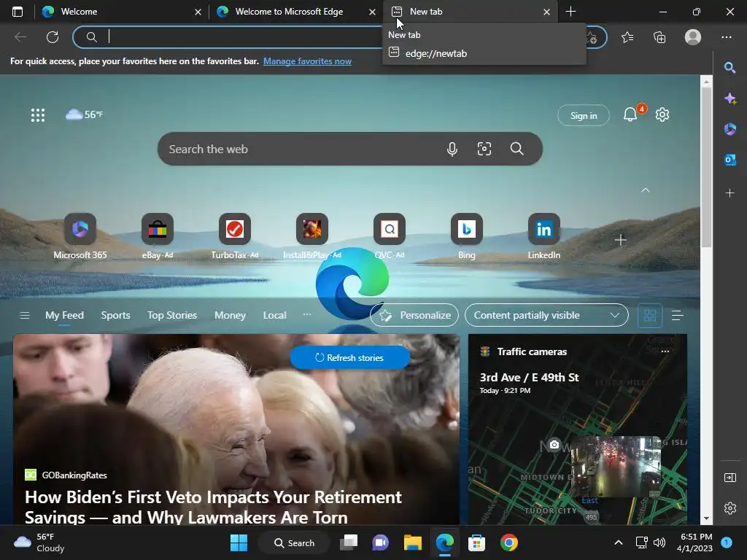747x560 pixels.
Task: Hide the sidebar using the panel icon
Action: pyautogui.click(x=729, y=478)
